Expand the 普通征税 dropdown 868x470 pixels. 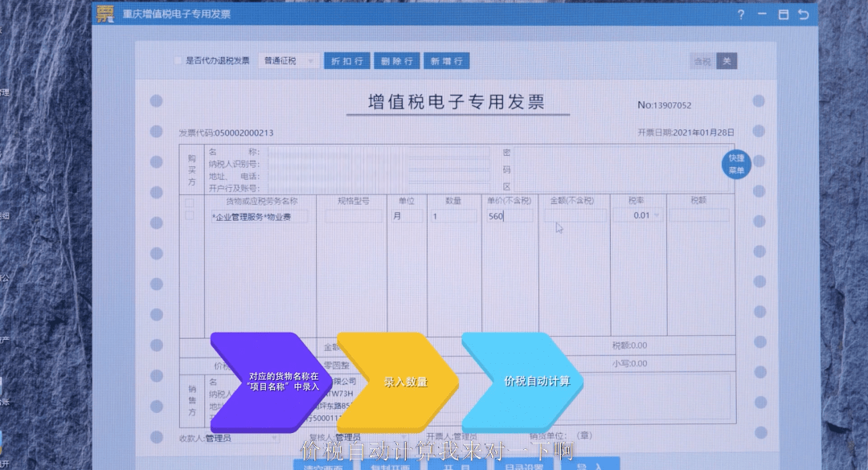(x=289, y=61)
